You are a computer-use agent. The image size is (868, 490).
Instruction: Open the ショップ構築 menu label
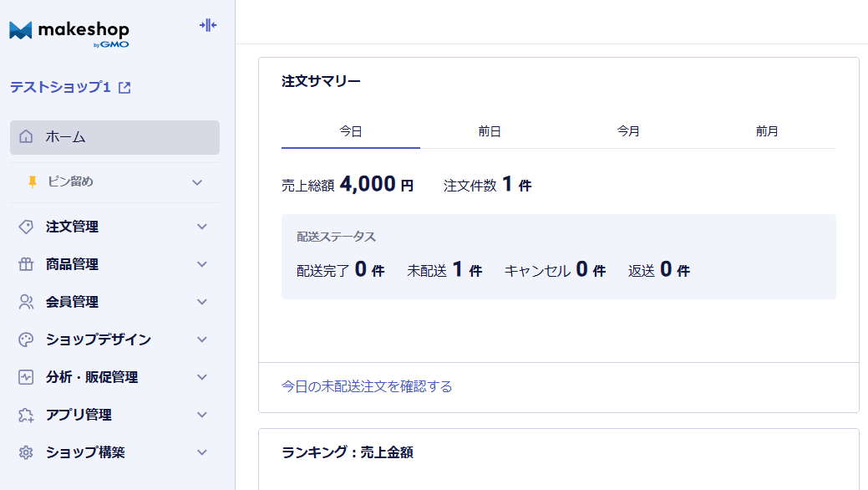(85, 452)
